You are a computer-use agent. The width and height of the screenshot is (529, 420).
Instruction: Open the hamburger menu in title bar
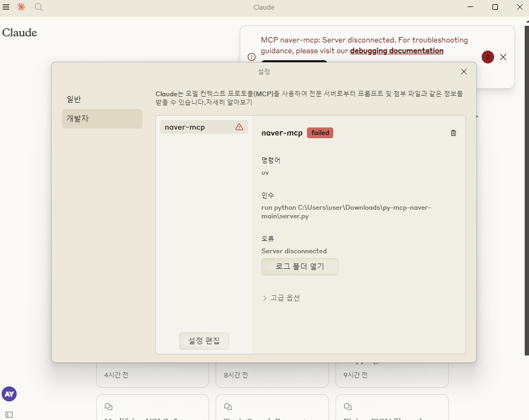pos(6,7)
